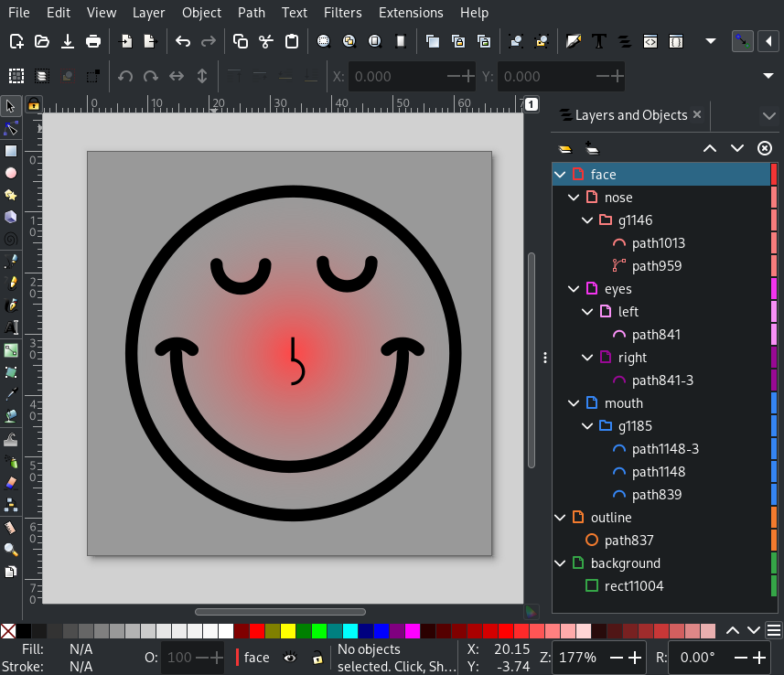Viewport: 784px width, 675px height.
Task: Collapse the mouth group in Layers panel
Action: click(x=574, y=402)
